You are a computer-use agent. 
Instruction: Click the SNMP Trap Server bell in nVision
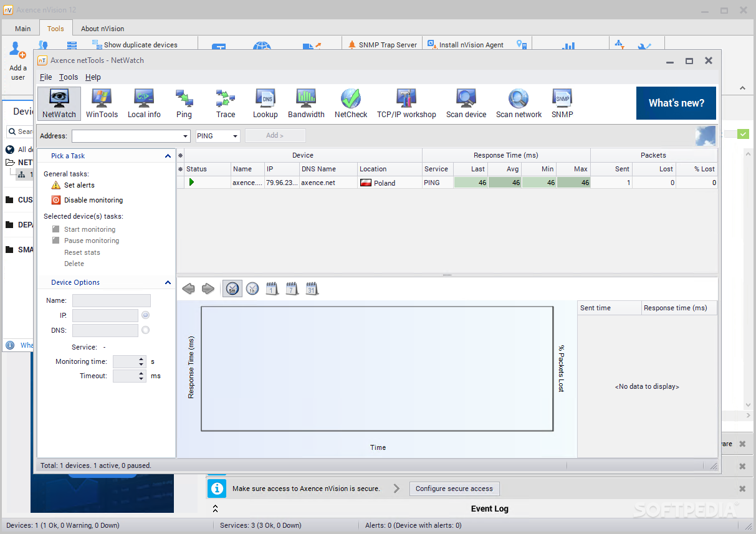(352, 45)
